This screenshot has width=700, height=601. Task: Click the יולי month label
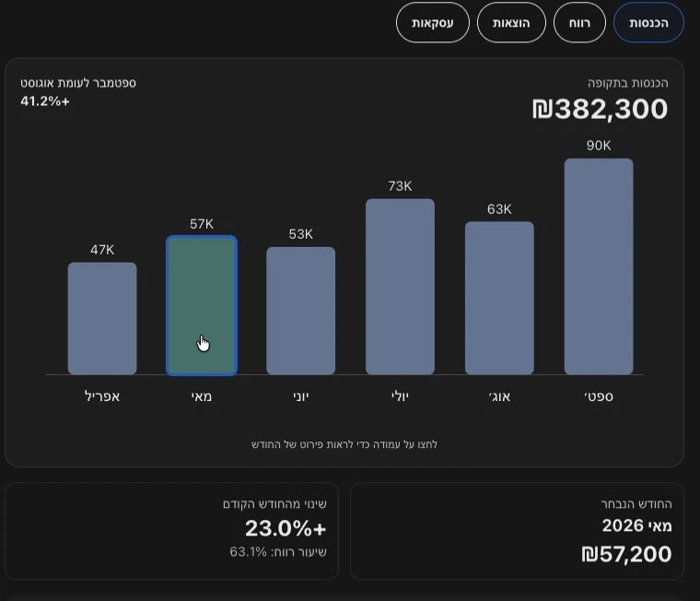[400, 396]
